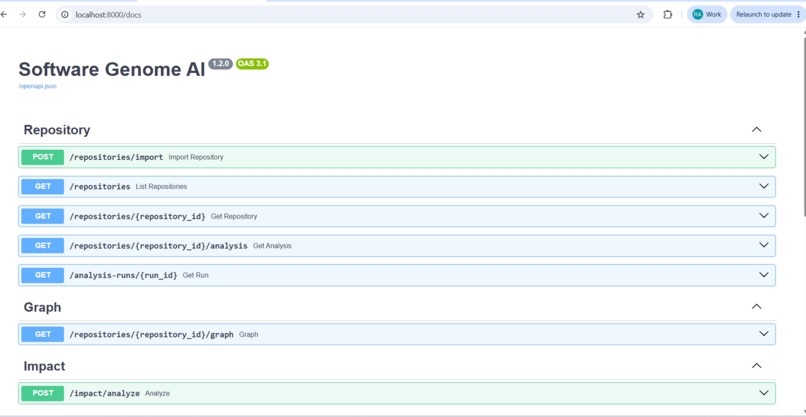The image size is (806, 417).
Task: Expand the repository graph endpoint chevron
Action: [764, 334]
